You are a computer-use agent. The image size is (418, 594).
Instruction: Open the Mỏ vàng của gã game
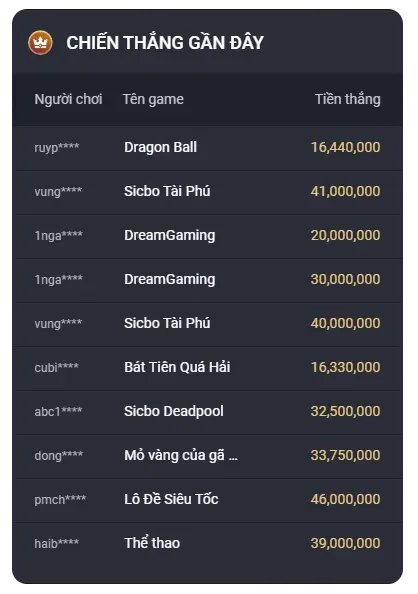(181, 455)
